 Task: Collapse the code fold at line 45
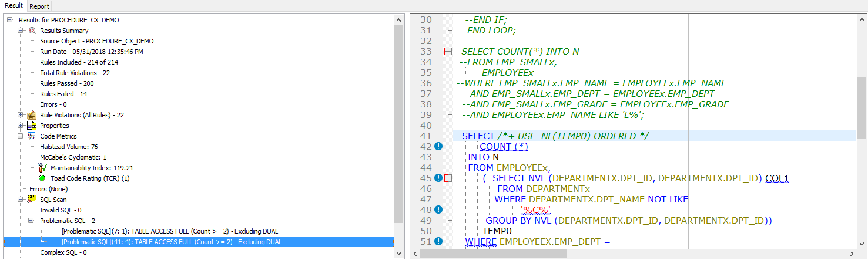click(x=448, y=178)
